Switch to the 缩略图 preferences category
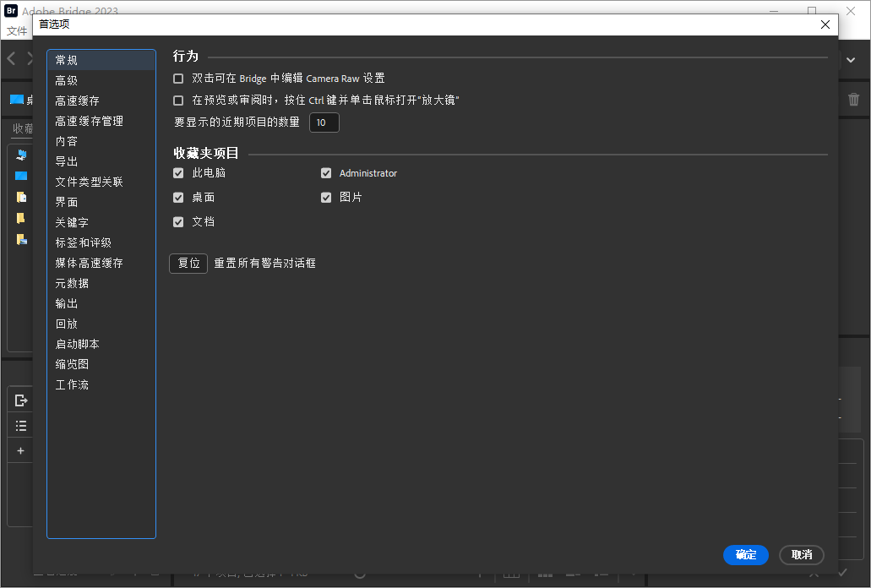Screen dimensions: 871x588 tap(72, 363)
